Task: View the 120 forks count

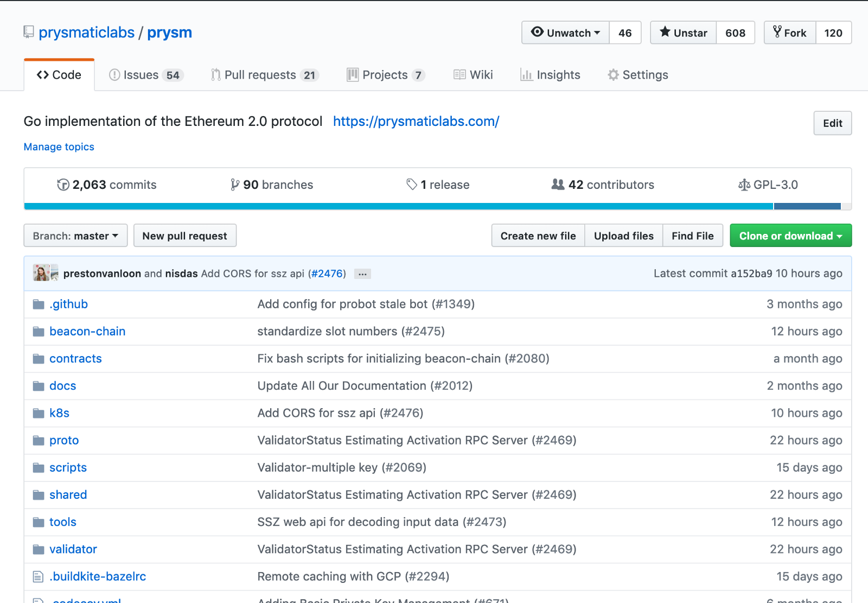Action: [833, 33]
